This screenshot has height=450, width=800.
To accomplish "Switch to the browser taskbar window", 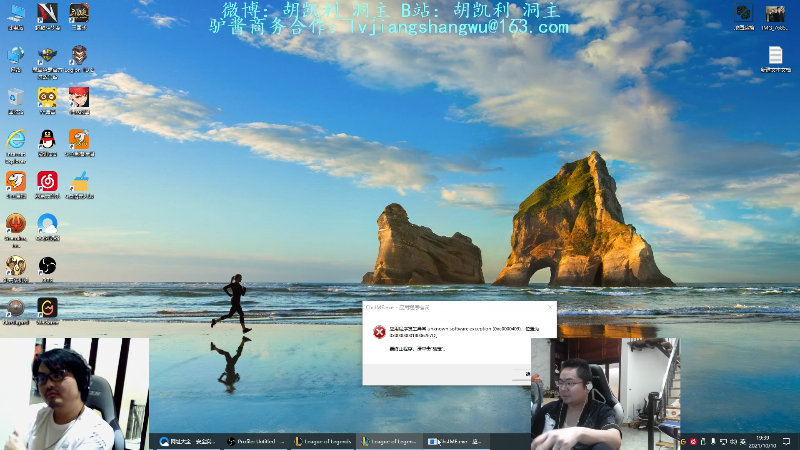I will [x=187, y=441].
